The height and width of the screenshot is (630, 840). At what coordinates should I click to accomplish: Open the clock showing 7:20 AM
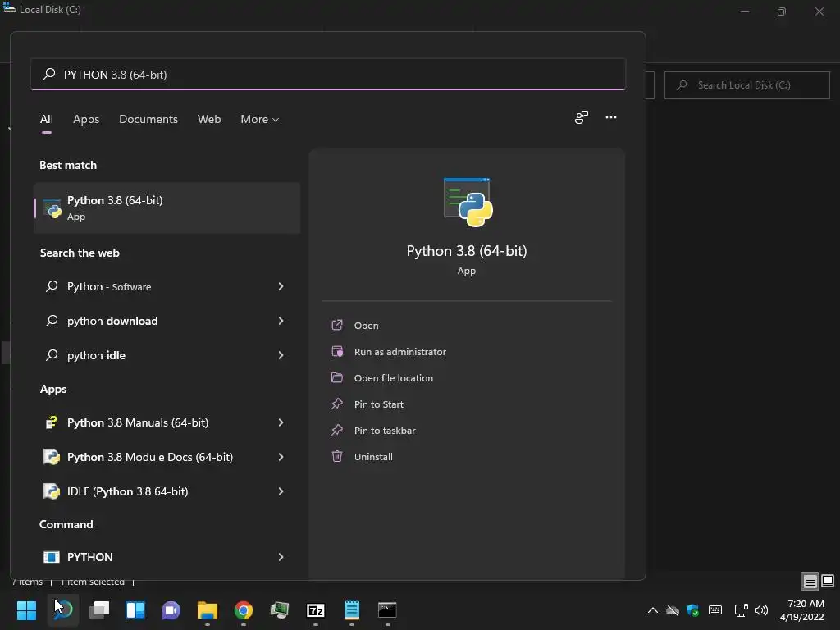802,610
